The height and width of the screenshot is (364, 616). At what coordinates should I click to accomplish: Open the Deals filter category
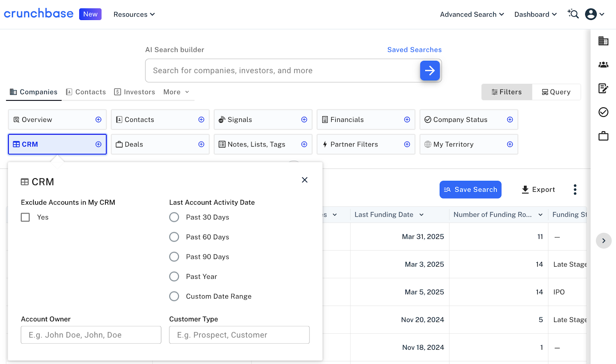click(160, 144)
